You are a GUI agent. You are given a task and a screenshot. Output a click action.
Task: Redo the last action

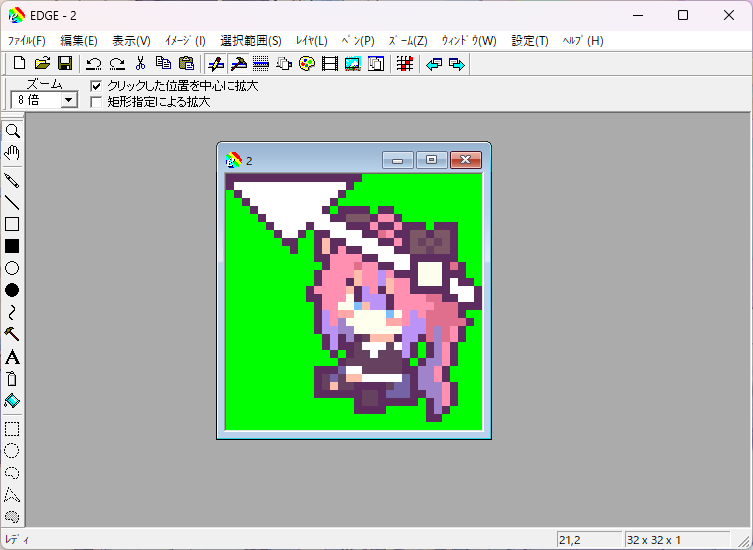point(117,63)
